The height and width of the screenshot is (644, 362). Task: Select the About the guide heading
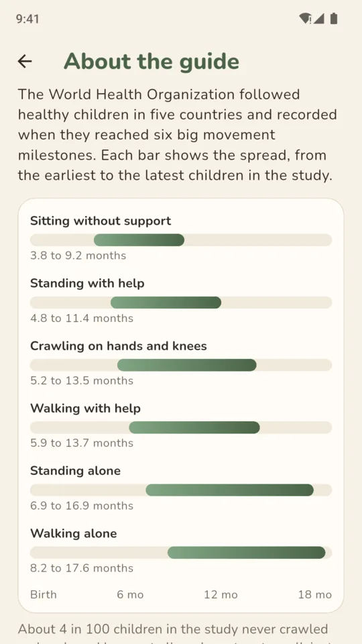click(152, 61)
